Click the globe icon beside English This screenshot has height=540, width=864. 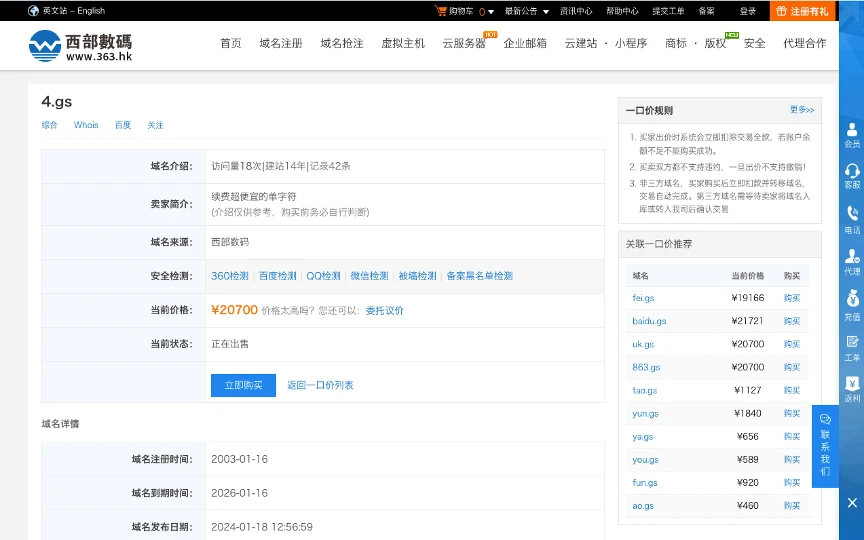[x=33, y=10]
